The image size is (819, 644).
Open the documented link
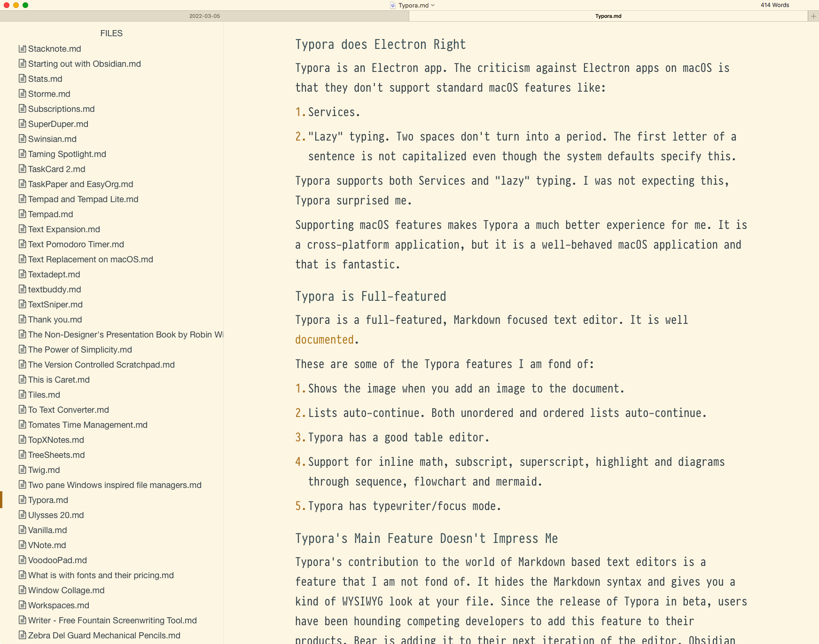tap(324, 339)
